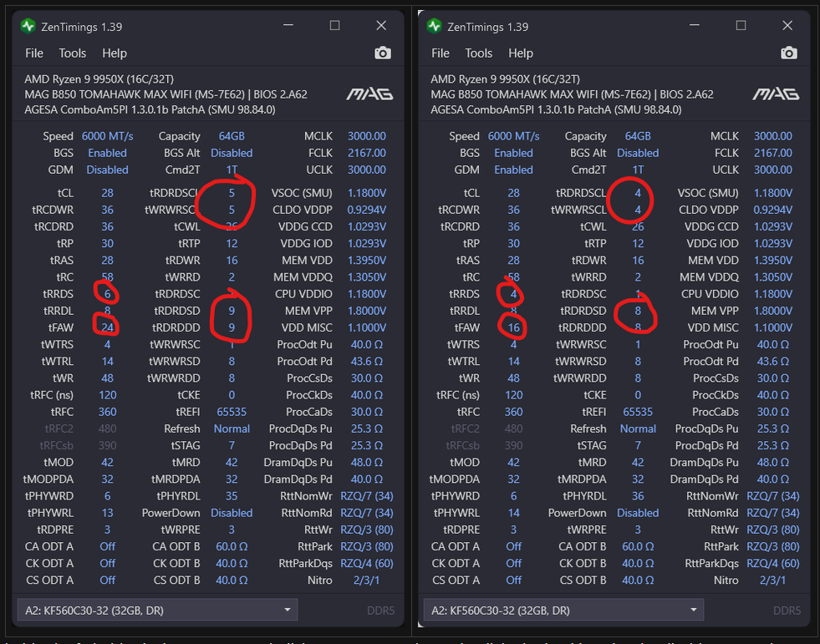Expand the A2: KF560C30-32 module dropdown in left window
This screenshot has height=644, width=820.
[x=157, y=610]
